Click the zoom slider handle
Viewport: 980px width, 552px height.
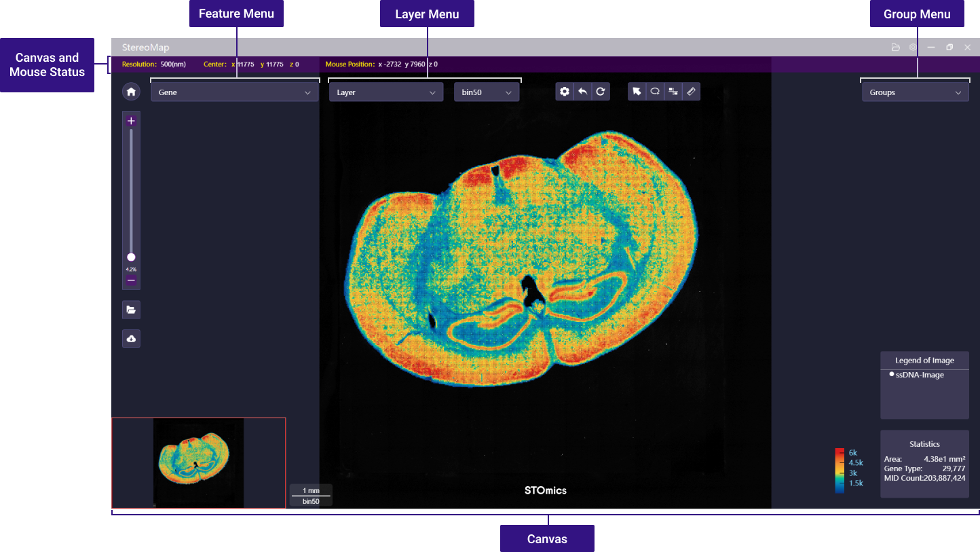coord(131,257)
